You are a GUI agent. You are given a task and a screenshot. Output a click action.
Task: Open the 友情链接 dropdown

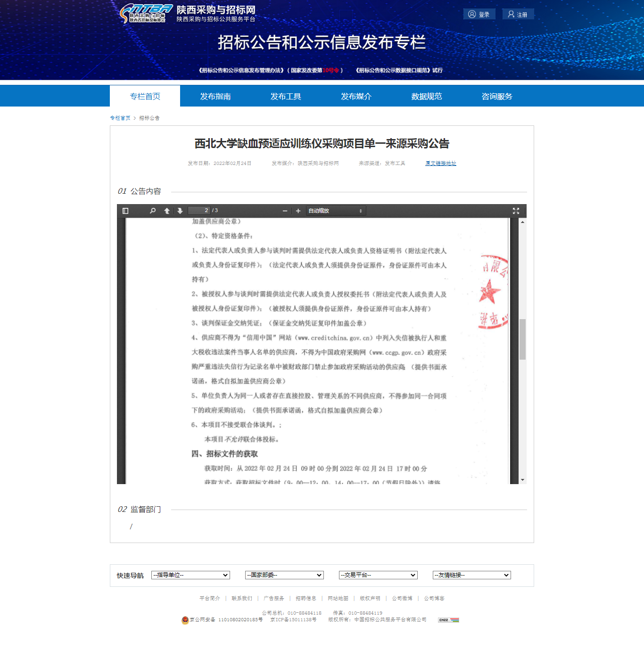coord(472,575)
